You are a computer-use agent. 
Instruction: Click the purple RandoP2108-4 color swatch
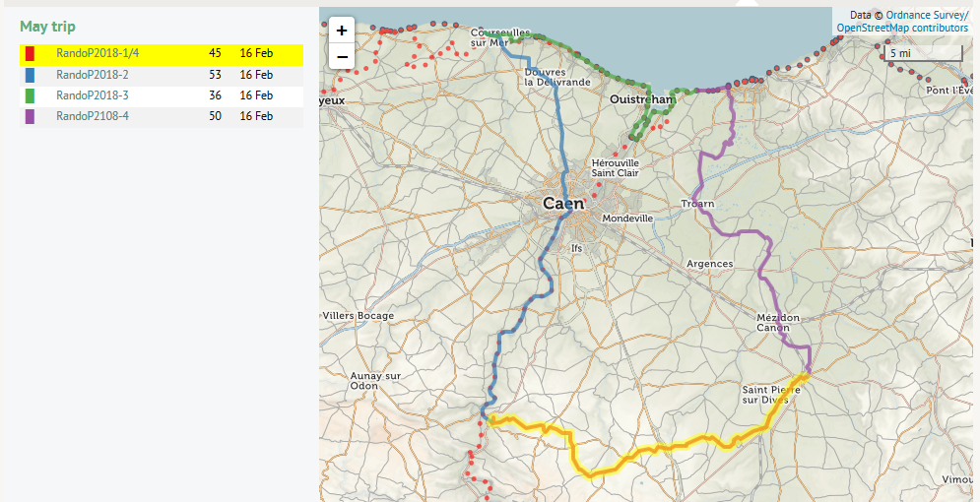point(30,116)
